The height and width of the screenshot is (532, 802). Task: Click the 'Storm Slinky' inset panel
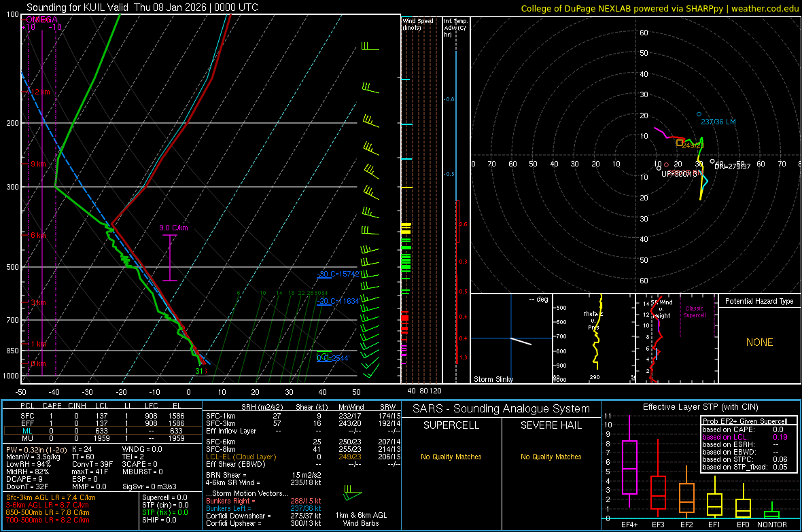tap(511, 338)
